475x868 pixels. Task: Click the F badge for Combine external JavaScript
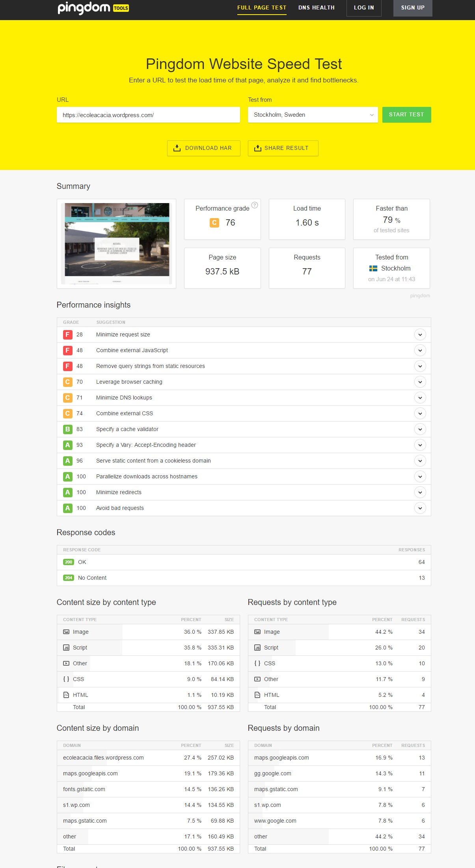(x=67, y=350)
